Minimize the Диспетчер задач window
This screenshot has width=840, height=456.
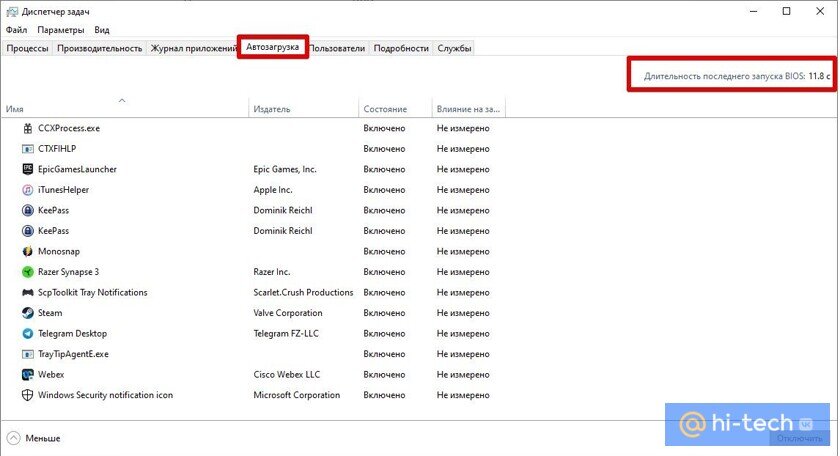(x=754, y=11)
